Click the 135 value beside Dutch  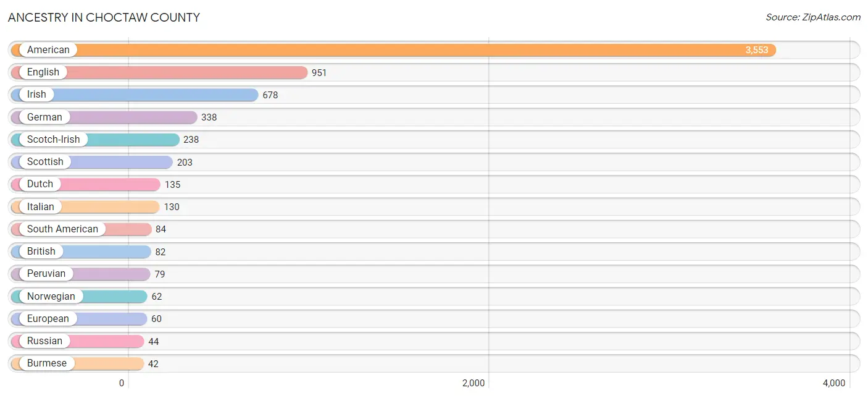point(172,185)
